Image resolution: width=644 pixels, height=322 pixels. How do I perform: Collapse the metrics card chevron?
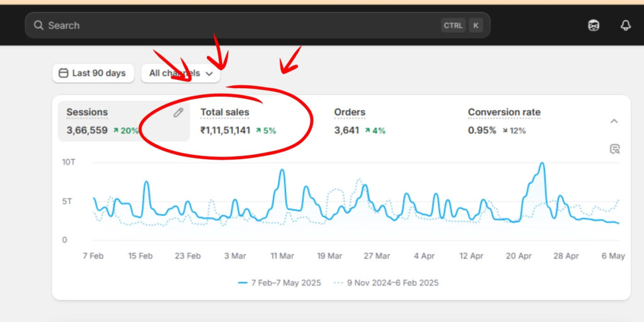pyautogui.click(x=614, y=121)
